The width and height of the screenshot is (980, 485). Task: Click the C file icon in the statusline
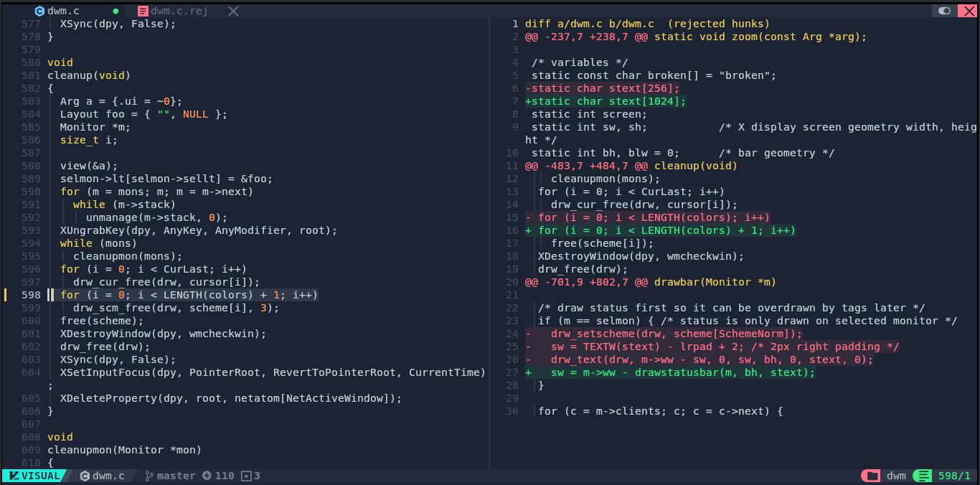[x=85, y=476]
